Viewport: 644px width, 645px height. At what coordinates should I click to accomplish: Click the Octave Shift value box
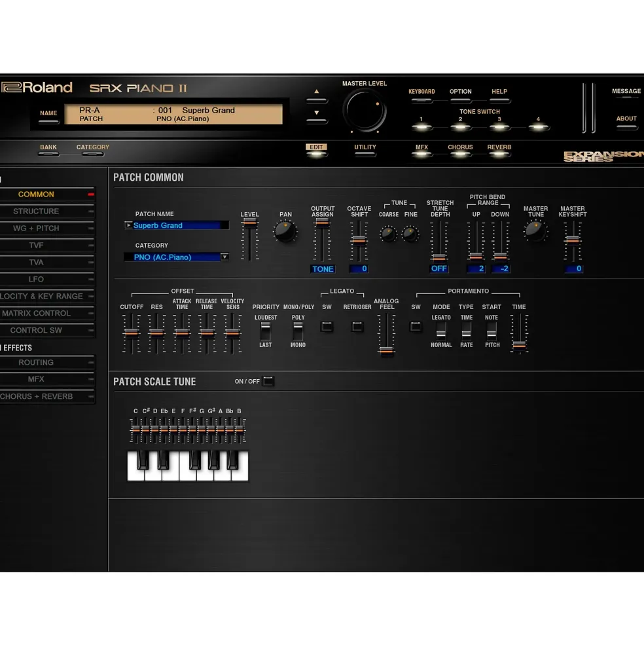tap(359, 269)
